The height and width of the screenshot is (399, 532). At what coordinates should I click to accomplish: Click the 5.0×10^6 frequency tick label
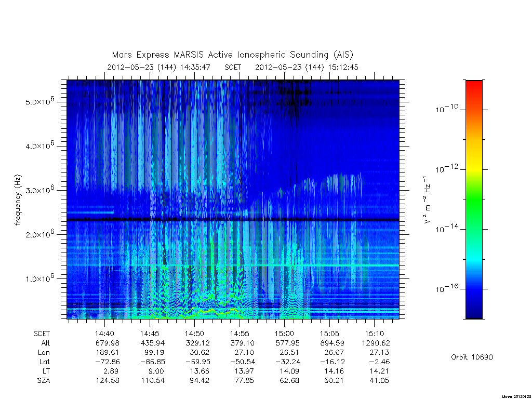pyautogui.click(x=40, y=101)
